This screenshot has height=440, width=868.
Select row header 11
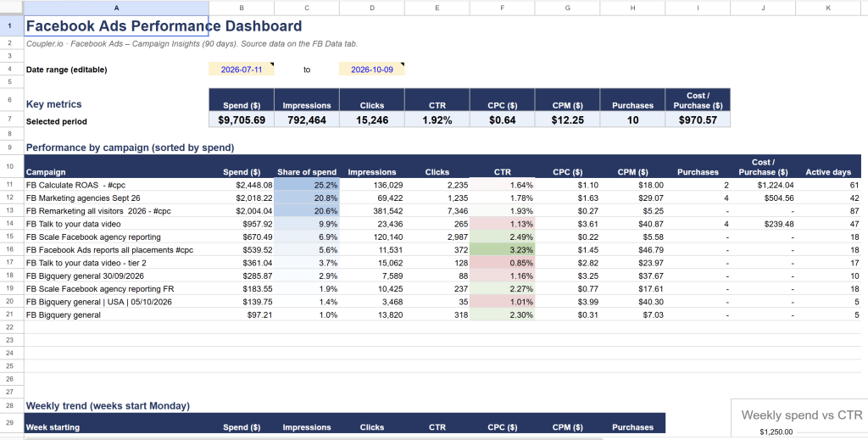[12, 185]
